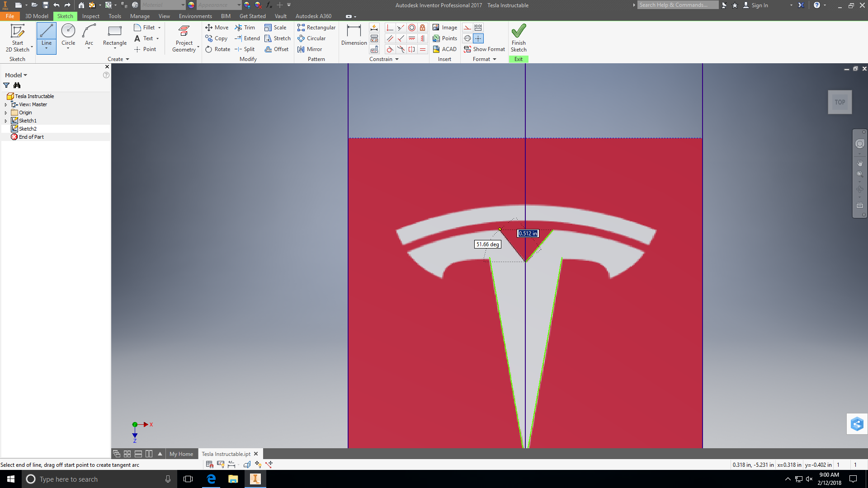Select the Offset tool
This screenshot has width=868, height=488.
(x=276, y=49)
